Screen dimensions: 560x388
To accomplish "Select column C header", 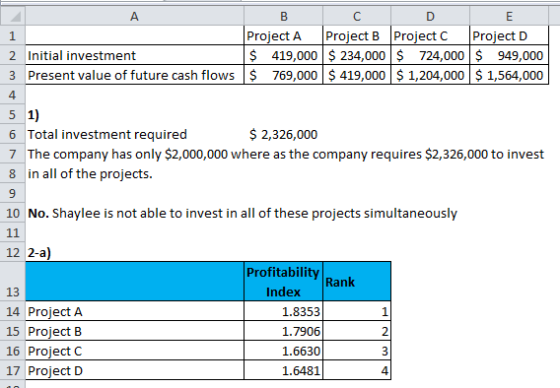I will [356, 16].
